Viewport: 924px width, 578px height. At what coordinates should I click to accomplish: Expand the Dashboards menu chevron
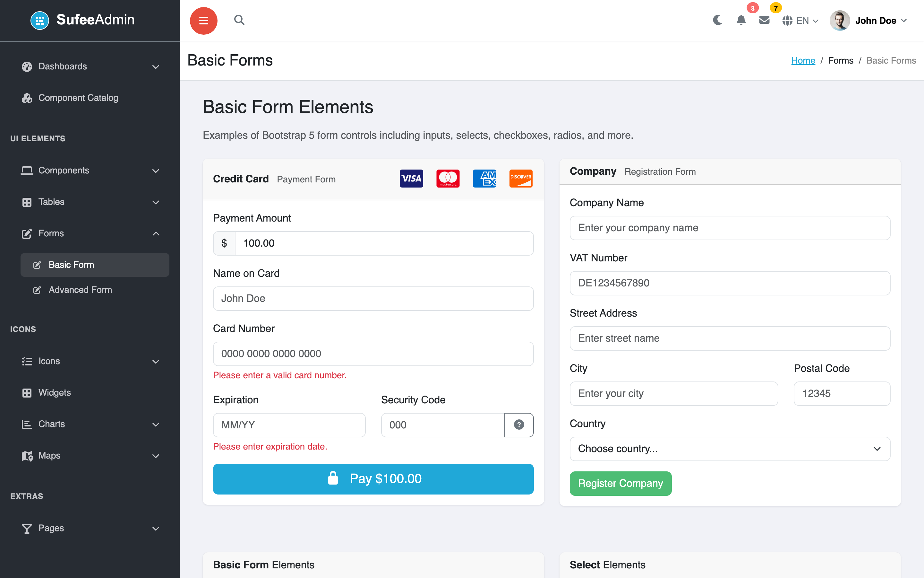click(156, 67)
